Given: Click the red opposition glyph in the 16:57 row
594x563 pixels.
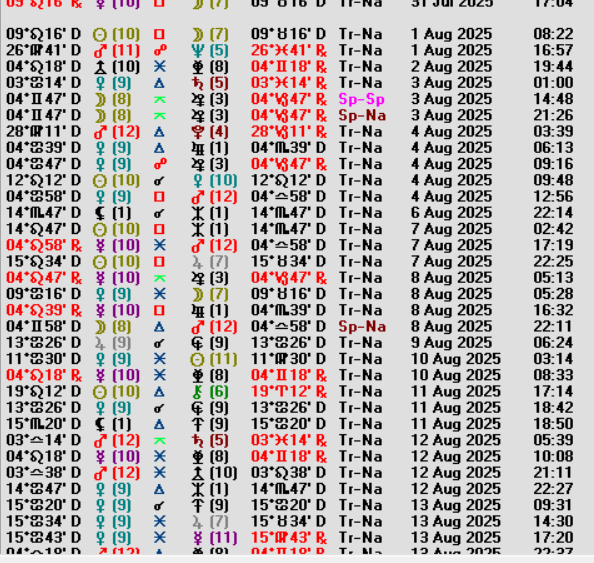Looking at the screenshot, I should 159,50.
